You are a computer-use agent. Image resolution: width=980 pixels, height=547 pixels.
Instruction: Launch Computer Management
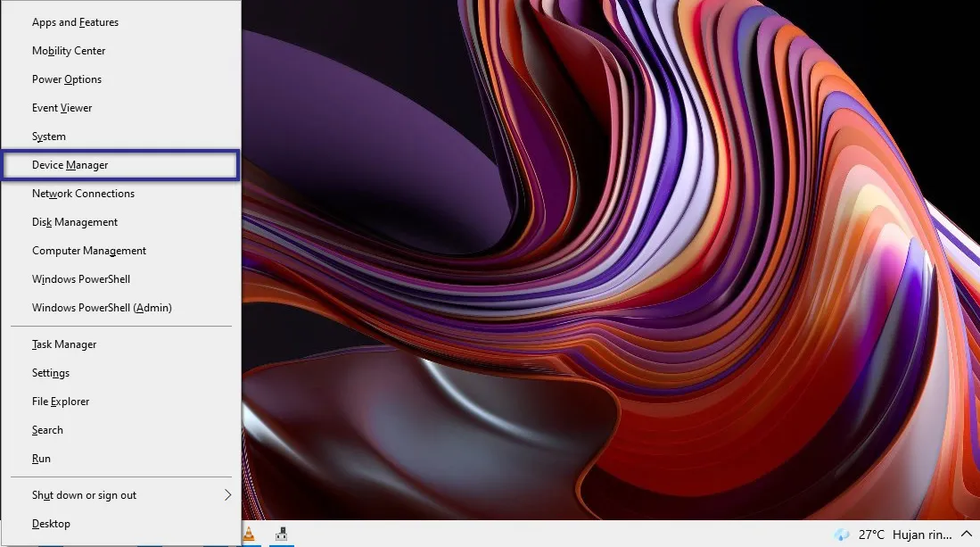89,251
